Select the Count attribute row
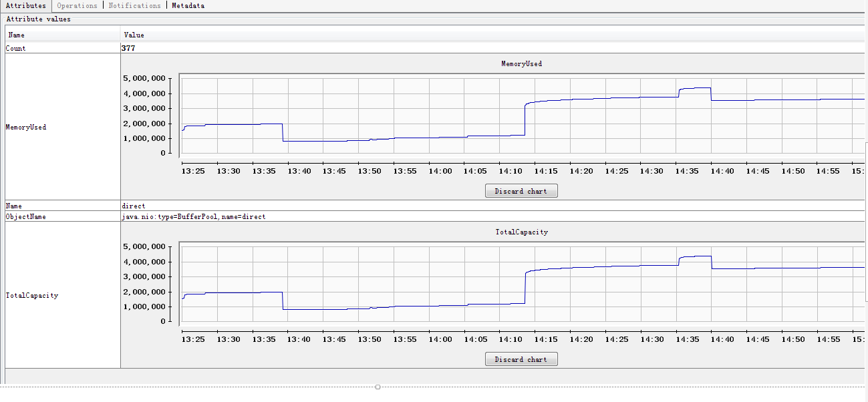 click(x=434, y=48)
